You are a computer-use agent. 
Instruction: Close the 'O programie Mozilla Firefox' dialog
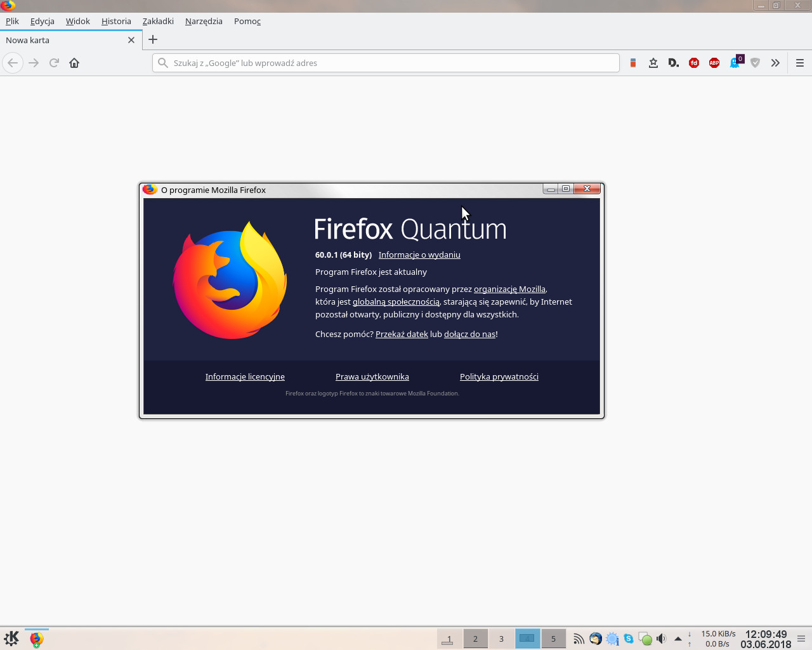coord(587,189)
